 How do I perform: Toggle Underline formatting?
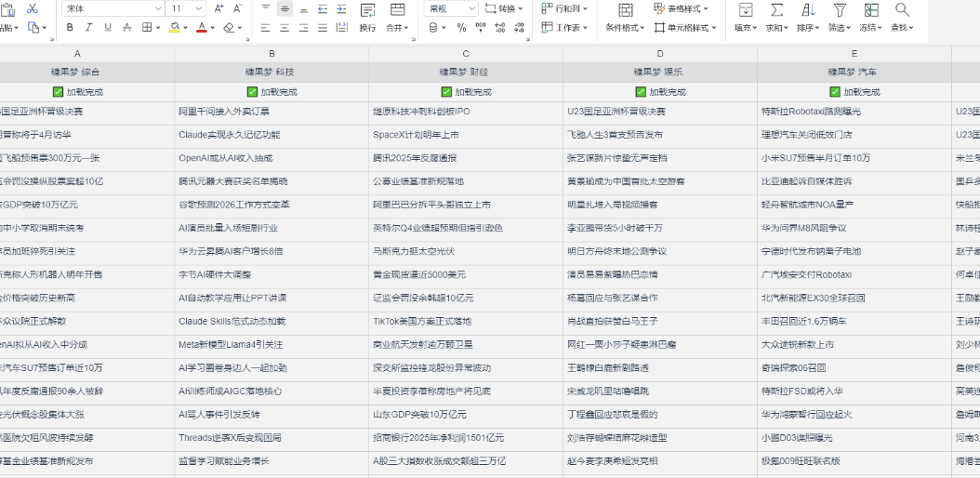click(108, 28)
